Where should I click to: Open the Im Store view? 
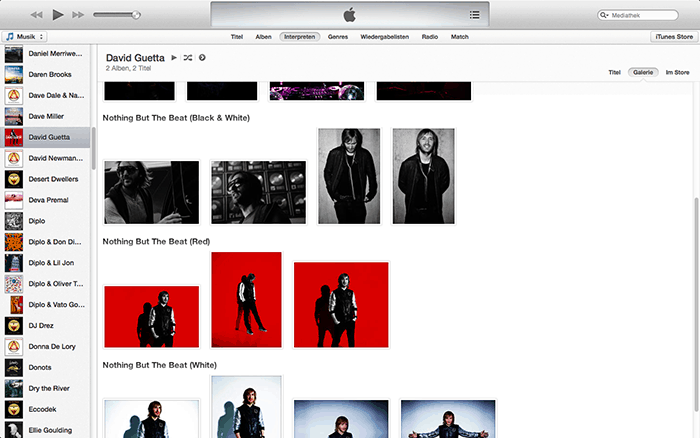(677, 72)
